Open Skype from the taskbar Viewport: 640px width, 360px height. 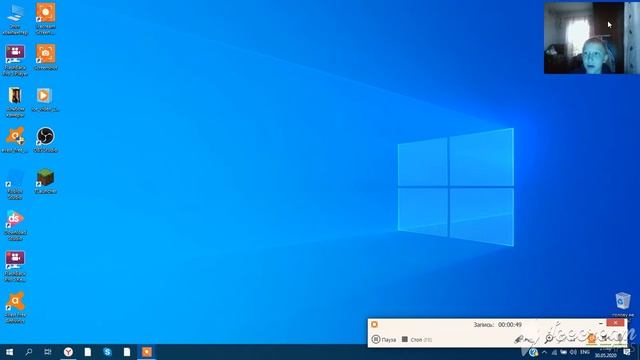pyautogui.click(x=107, y=352)
